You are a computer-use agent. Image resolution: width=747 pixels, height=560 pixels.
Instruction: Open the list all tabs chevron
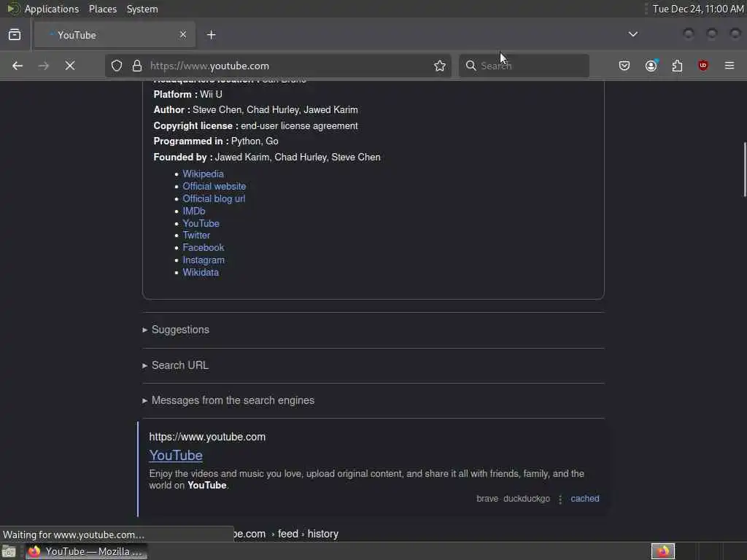632,34
